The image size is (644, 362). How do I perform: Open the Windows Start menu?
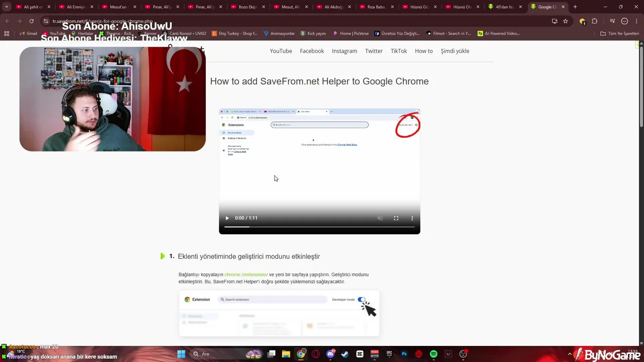tap(181, 354)
